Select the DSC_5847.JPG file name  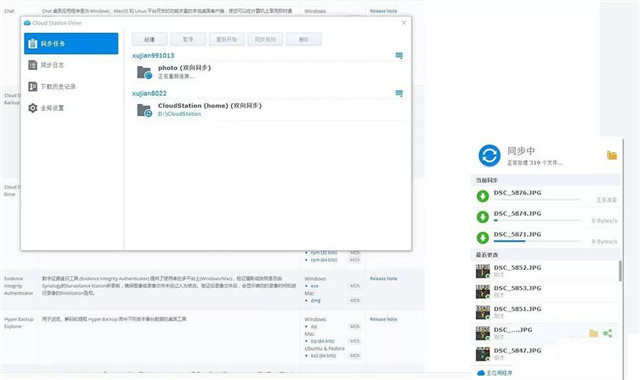tap(518, 351)
